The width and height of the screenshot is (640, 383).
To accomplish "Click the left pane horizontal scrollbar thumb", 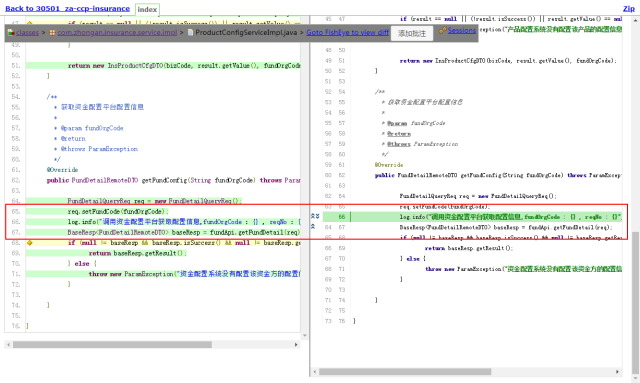I will (x=112, y=345).
